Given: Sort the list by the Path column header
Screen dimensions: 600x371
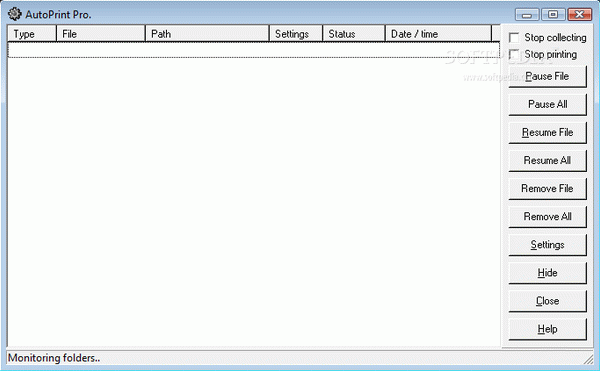Looking at the screenshot, I should pyautogui.click(x=207, y=34).
